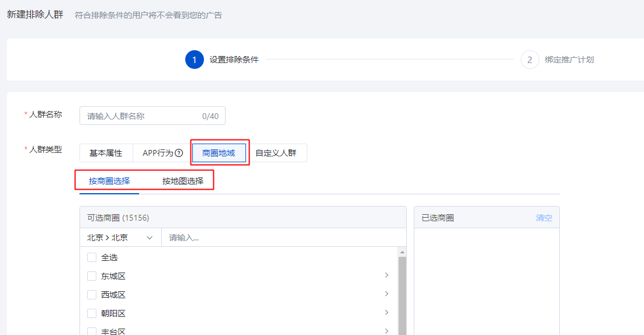This screenshot has height=335, width=644.
Task: Click step 2 circle 绑定推广计划
Action: [529, 60]
